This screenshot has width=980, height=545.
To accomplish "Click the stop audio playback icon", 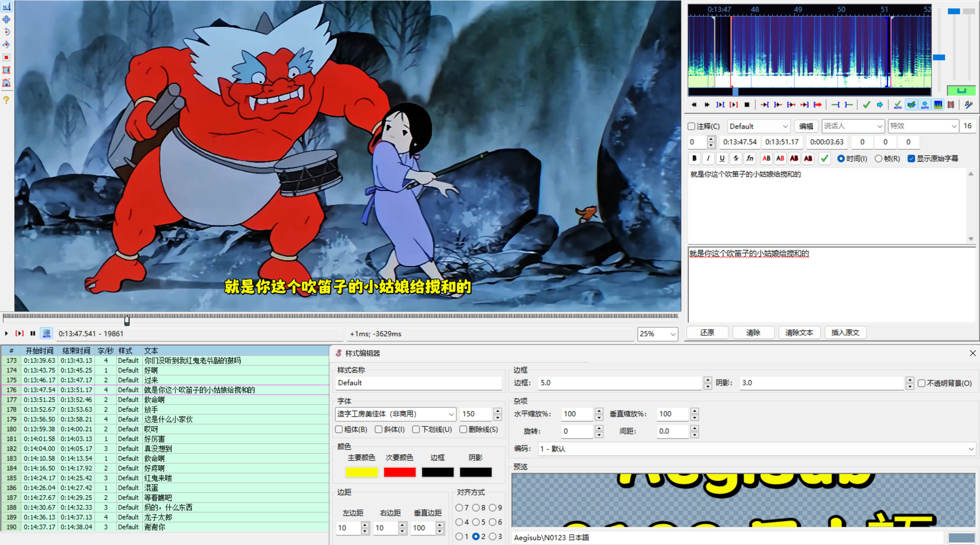I will click(x=747, y=105).
